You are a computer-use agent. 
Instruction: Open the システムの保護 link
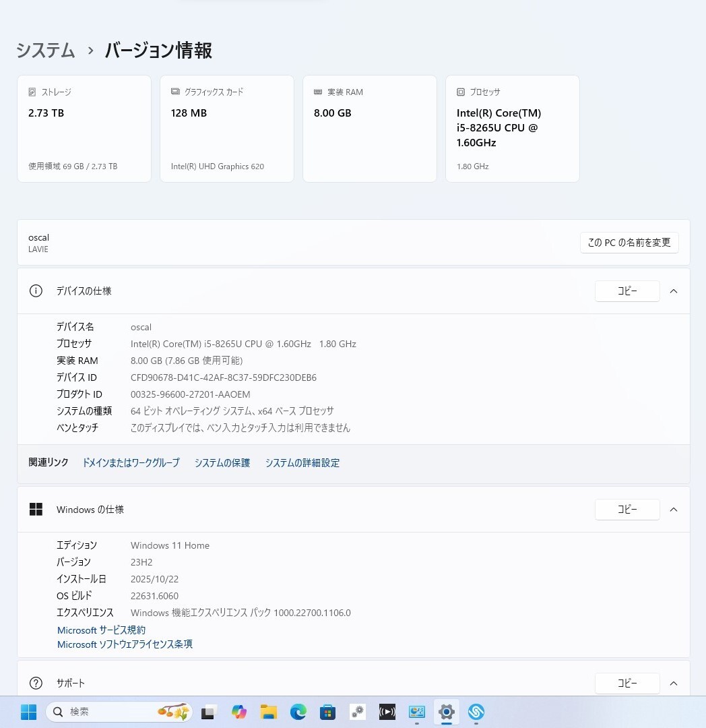coord(222,462)
